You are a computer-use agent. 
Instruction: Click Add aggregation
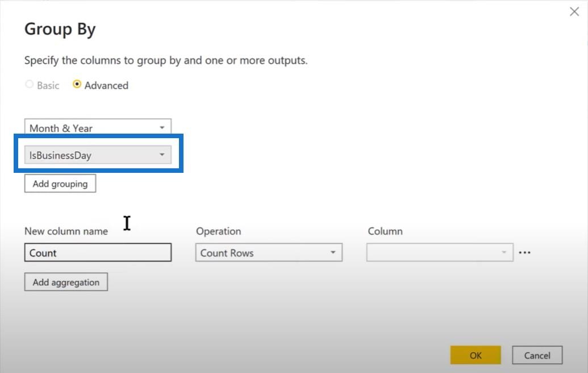[66, 282]
